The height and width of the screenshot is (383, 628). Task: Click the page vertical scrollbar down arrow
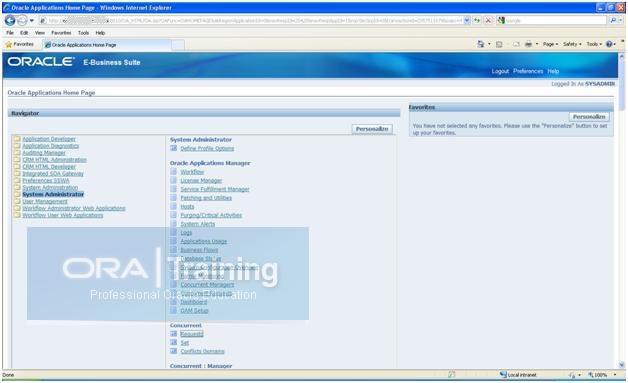point(622,365)
